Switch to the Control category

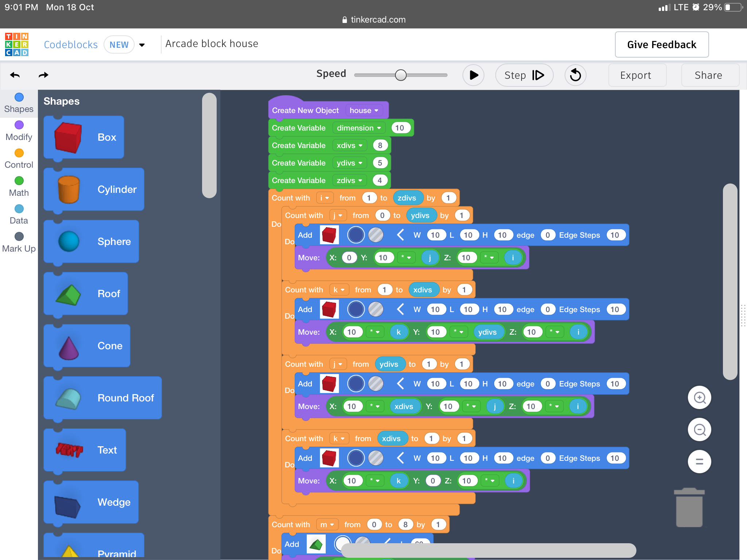(x=19, y=159)
